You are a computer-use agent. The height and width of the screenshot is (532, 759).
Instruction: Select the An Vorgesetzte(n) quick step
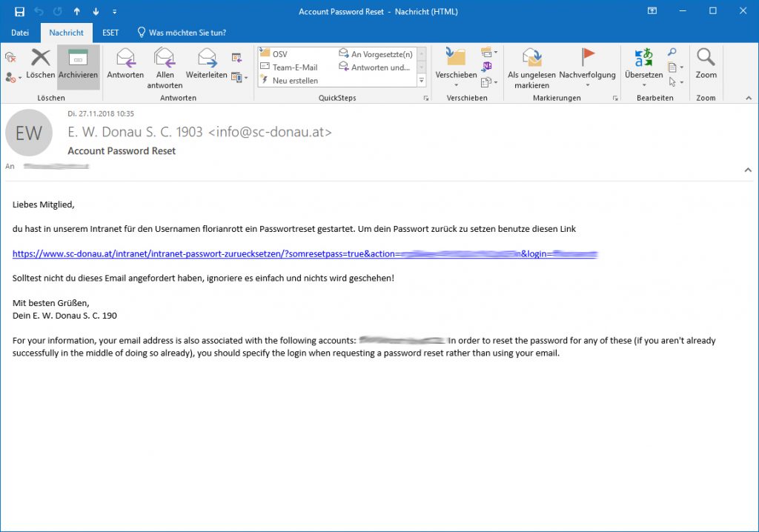(377, 54)
